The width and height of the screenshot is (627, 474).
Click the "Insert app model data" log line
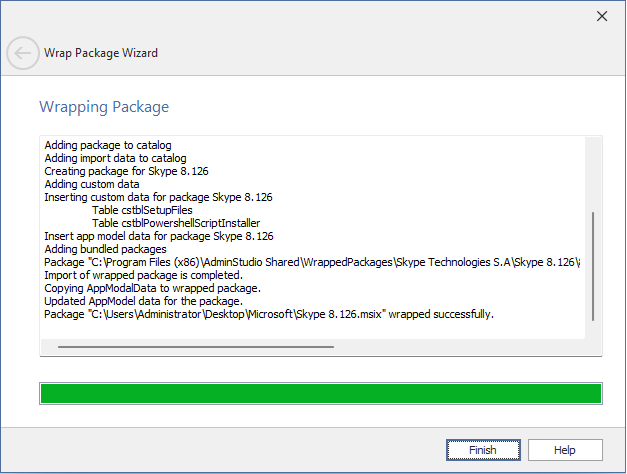tap(159, 236)
